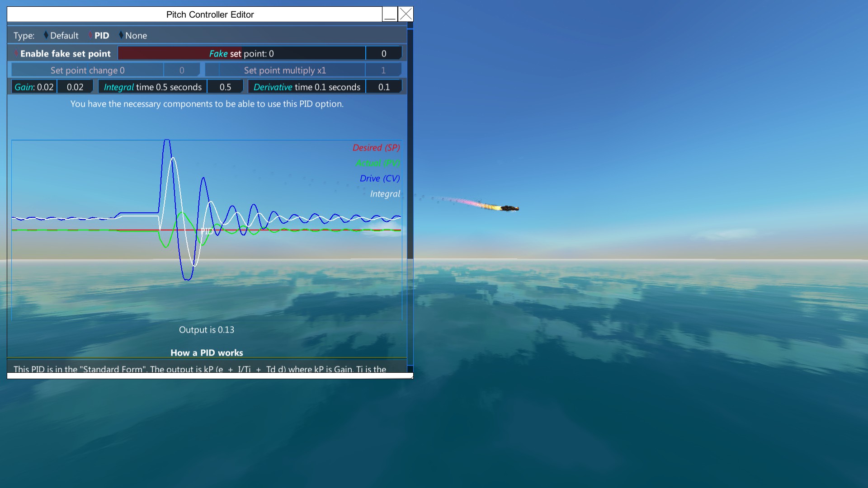Click the Gain 0.02 input field
The image size is (868, 488).
click(x=75, y=87)
